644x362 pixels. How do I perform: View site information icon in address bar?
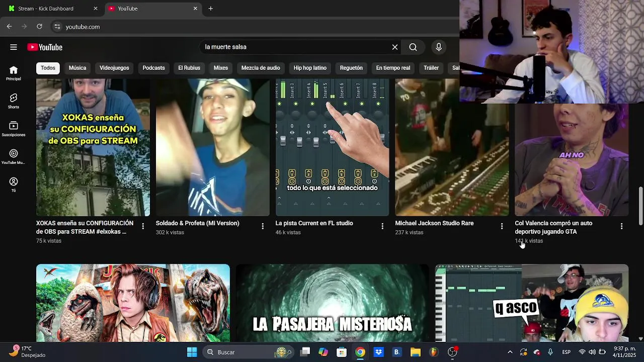click(57, 27)
